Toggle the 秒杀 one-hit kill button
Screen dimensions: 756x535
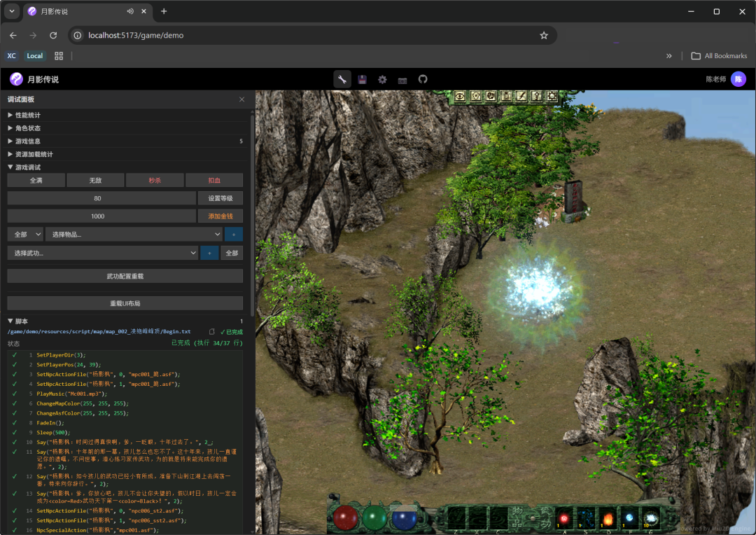pyautogui.click(x=155, y=180)
